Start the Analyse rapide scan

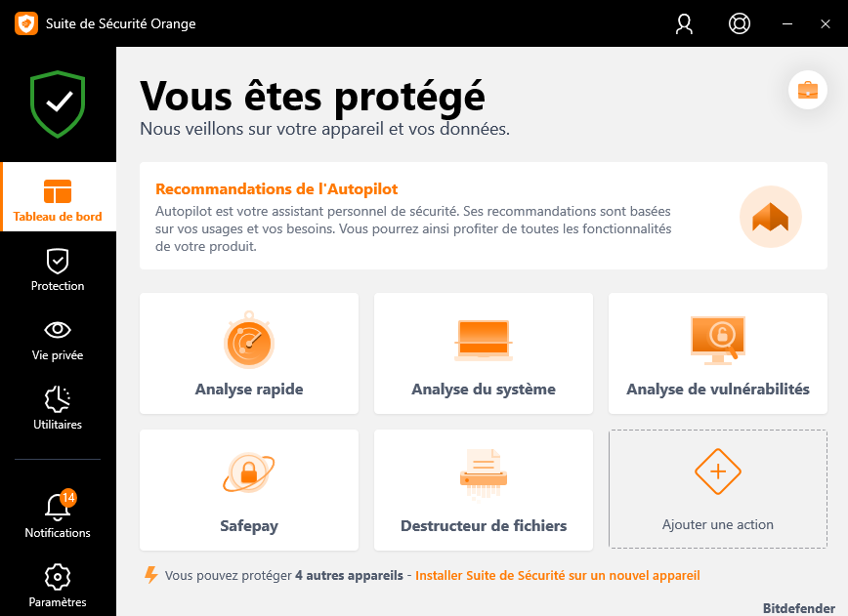coord(249,353)
